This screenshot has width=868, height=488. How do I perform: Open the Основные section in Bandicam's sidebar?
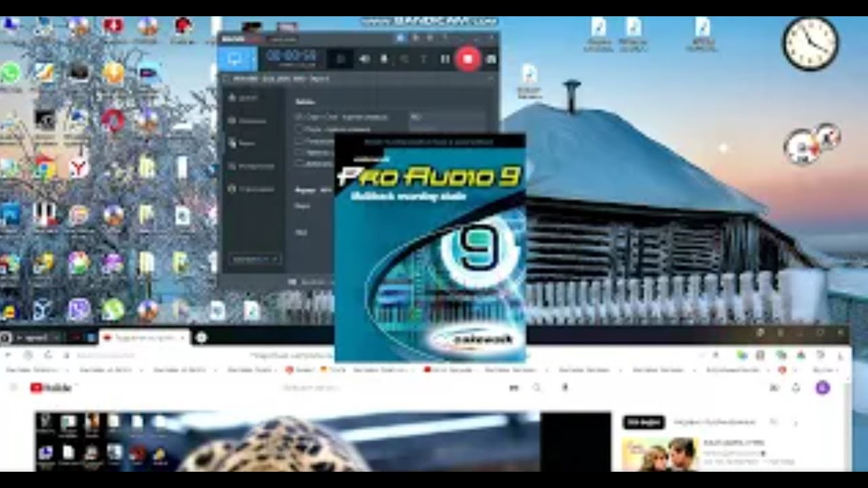click(247, 121)
